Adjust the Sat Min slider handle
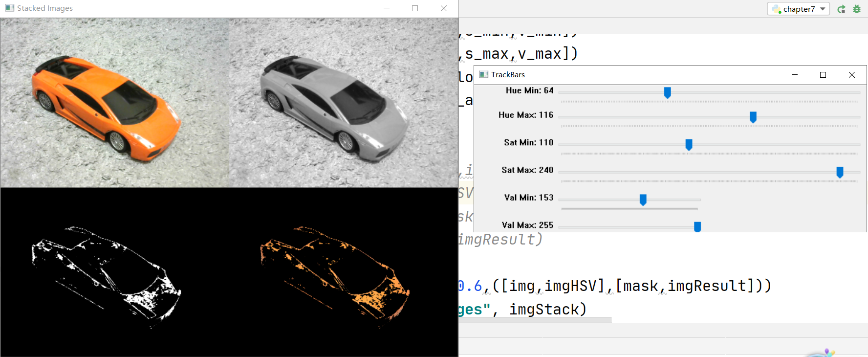Viewport: 868px width, 357px height. (x=689, y=145)
